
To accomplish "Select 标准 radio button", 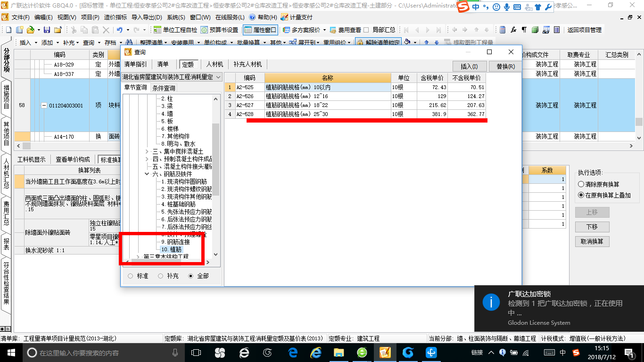I will click(x=130, y=276).
